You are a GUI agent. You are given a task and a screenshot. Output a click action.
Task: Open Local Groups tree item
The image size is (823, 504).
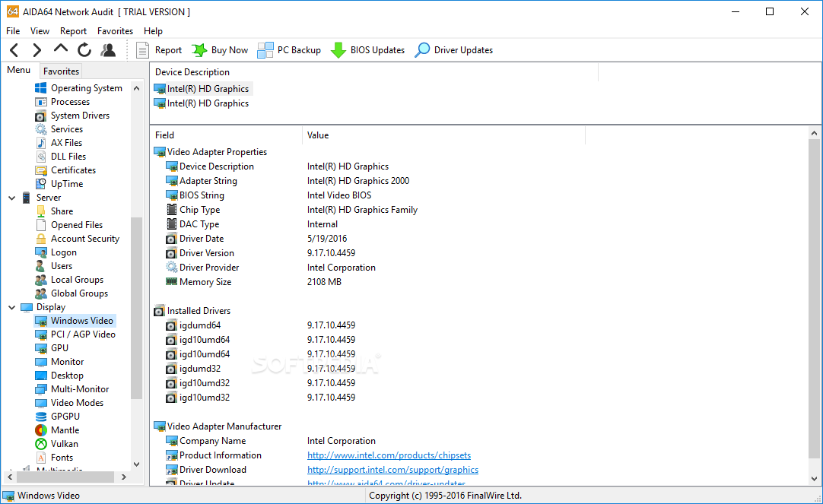69,280
